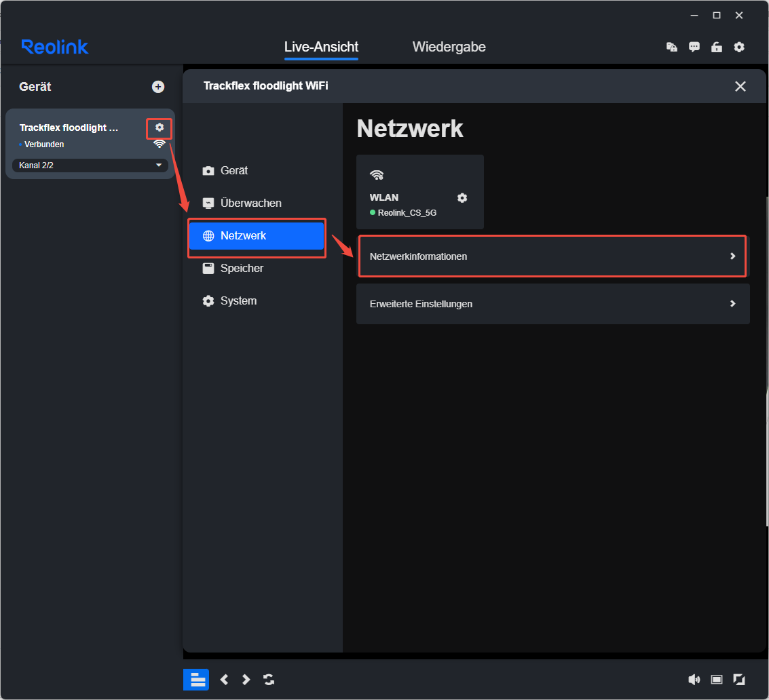769x700 pixels.
Task: Click the WLAN wifi icon in card
Action: pos(377,175)
